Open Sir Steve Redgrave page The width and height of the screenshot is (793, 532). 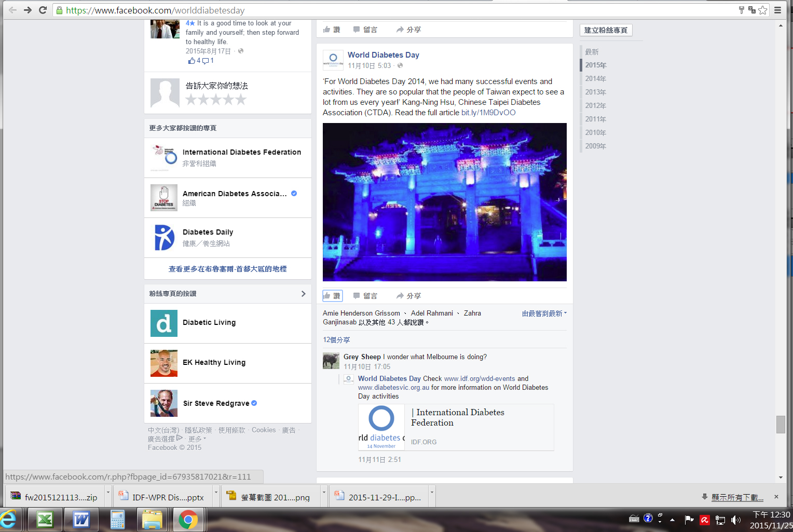(216, 403)
